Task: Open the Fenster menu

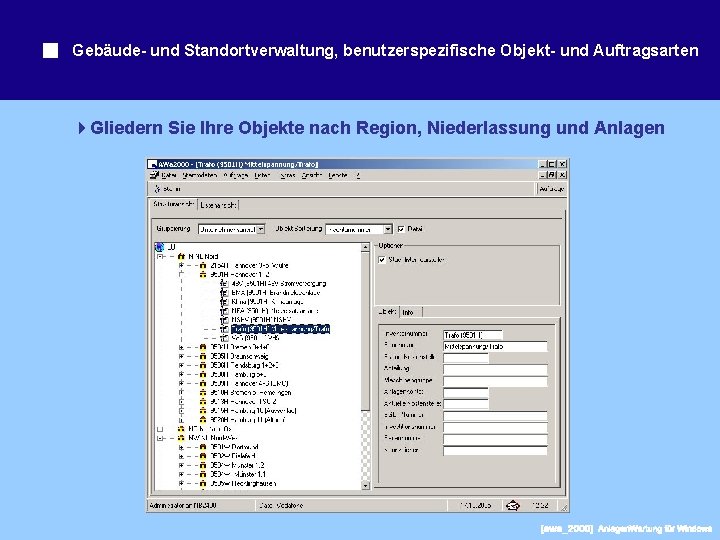Action: coord(338,175)
